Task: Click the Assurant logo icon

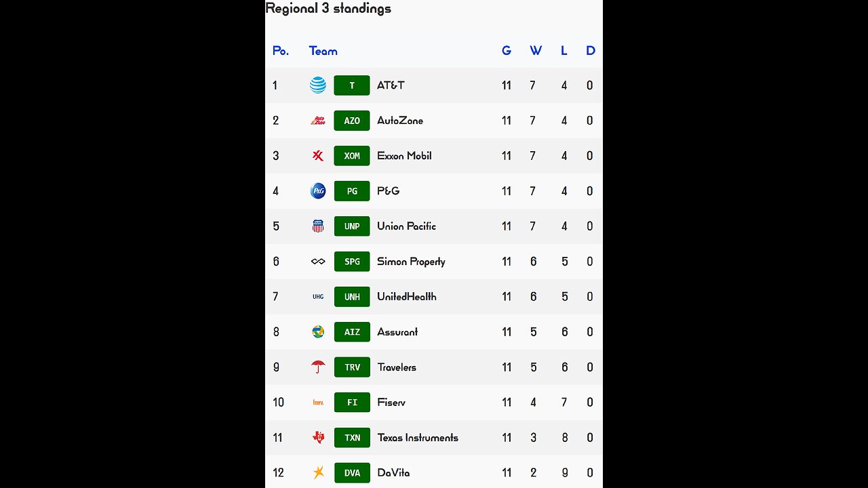Action: 318,332
